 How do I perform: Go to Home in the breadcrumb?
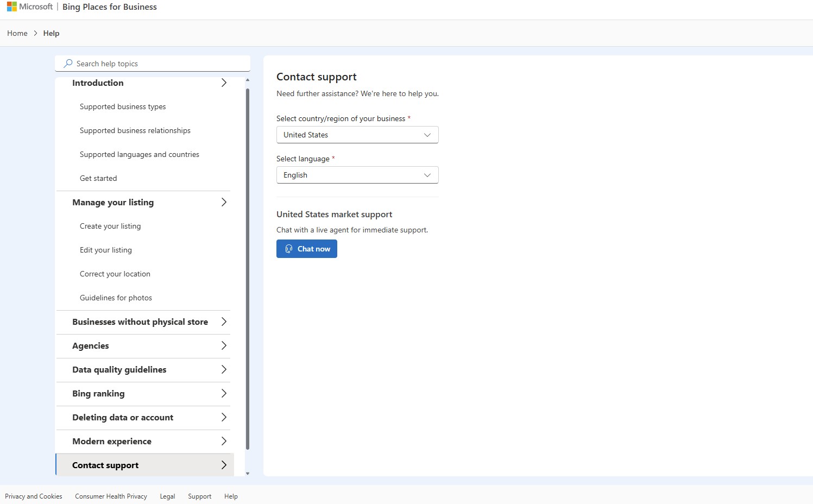click(17, 33)
